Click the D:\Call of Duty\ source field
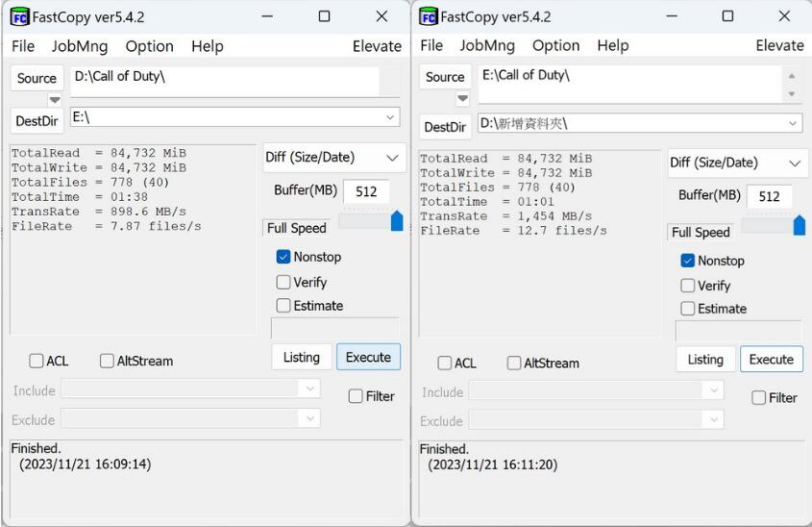812x527 pixels. [x=225, y=81]
